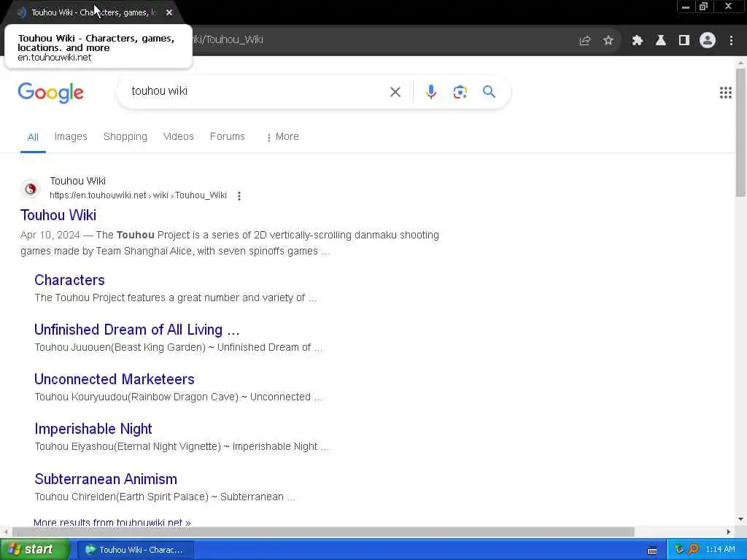747x560 pixels.
Task: Open the Characters sitelink
Action: point(69,280)
